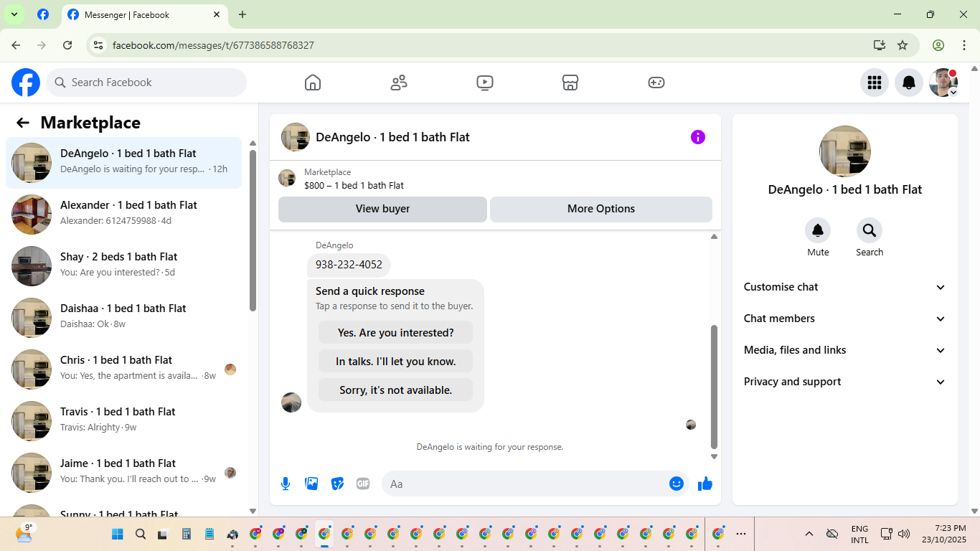Open Shay 2 beds 1 bath Flat chat

124,266
